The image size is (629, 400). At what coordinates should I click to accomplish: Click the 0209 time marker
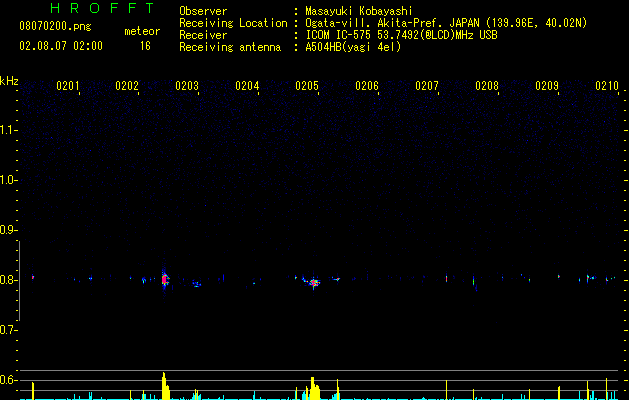click(x=547, y=86)
